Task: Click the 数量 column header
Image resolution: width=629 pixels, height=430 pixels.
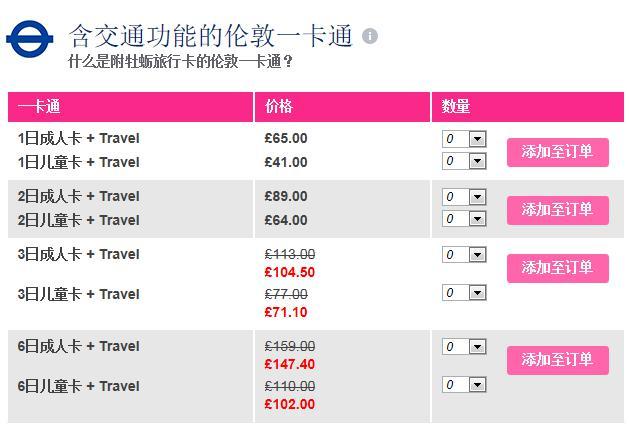Action: tap(456, 107)
